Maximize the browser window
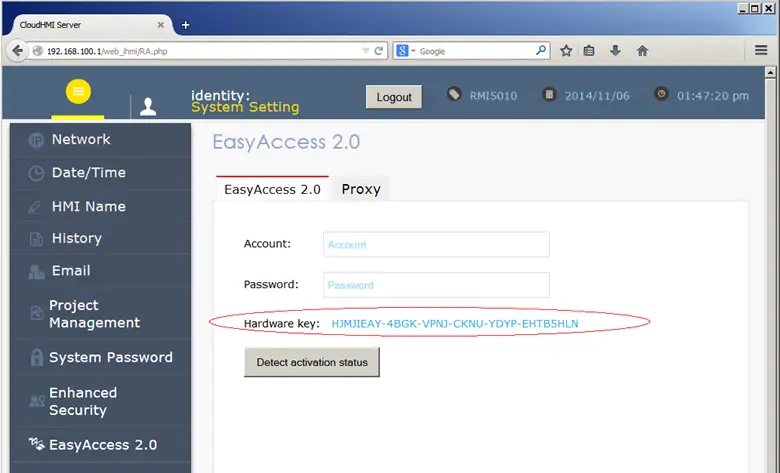This screenshot has height=473, width=780. click(x=756, y=8)
